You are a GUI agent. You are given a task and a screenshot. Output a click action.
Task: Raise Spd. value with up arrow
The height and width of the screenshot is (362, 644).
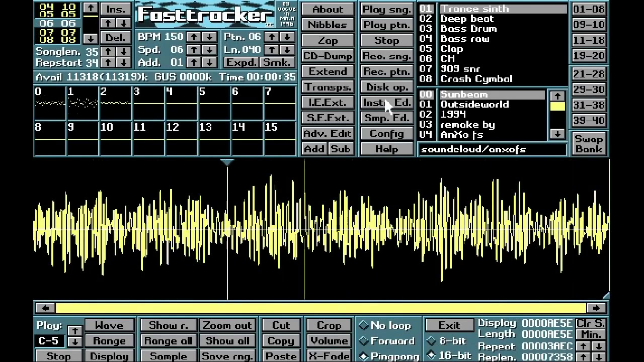click(194, 50)
